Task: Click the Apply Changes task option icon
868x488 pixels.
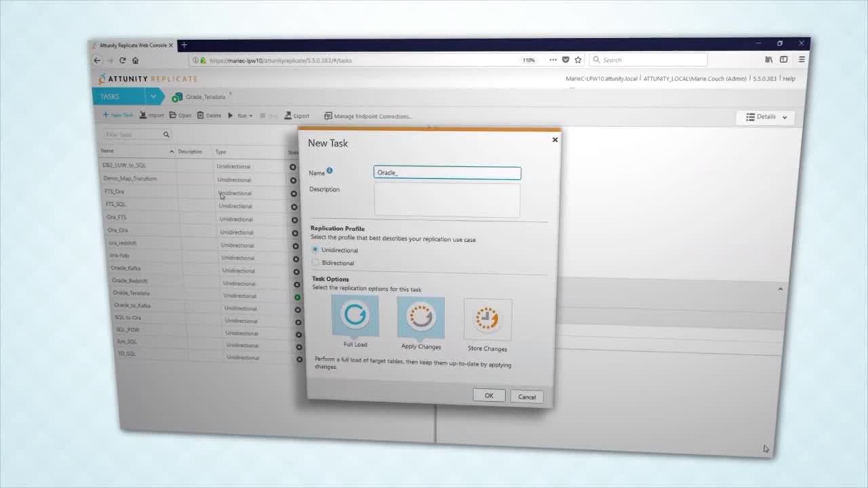Action: coord(420,317)
